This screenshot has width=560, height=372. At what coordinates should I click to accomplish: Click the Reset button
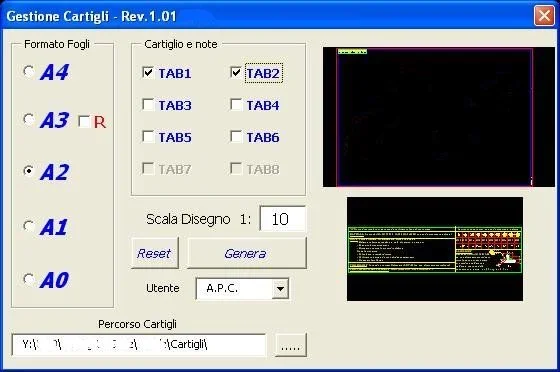pyautogui.click(x=155, y=253)
